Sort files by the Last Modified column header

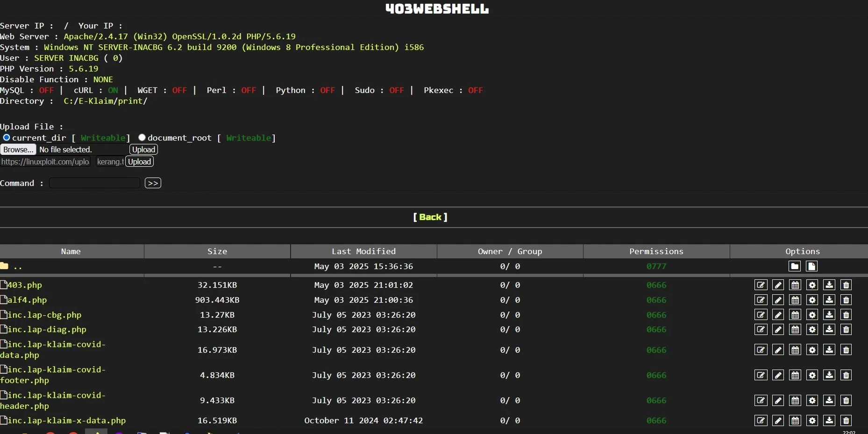(363, 251)
